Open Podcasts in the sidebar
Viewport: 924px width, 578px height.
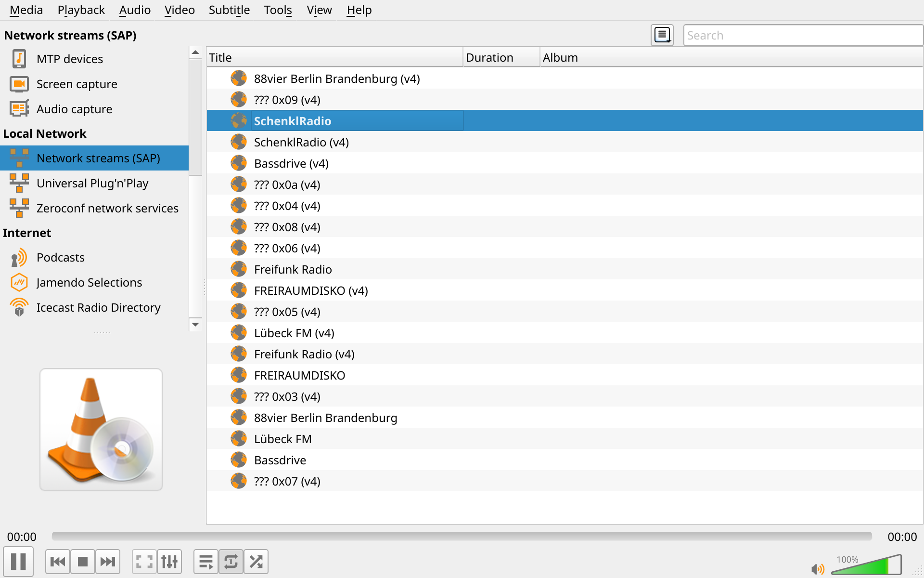(x=94, y=257)
